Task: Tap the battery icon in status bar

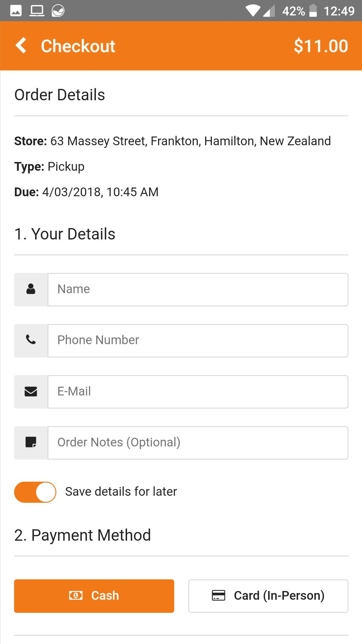Action: pyautogui.click(x=313, y=10)
